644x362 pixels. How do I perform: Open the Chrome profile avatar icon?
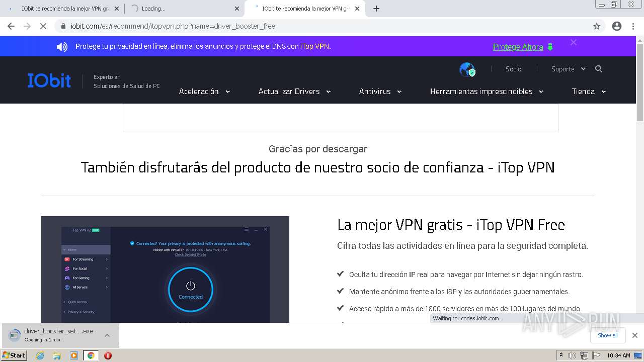pos(617,26)
